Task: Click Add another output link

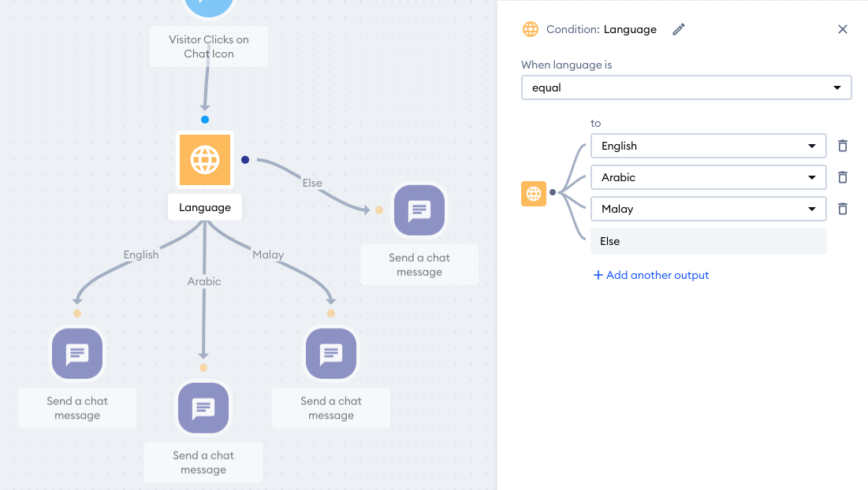Action: coord(651,275)
